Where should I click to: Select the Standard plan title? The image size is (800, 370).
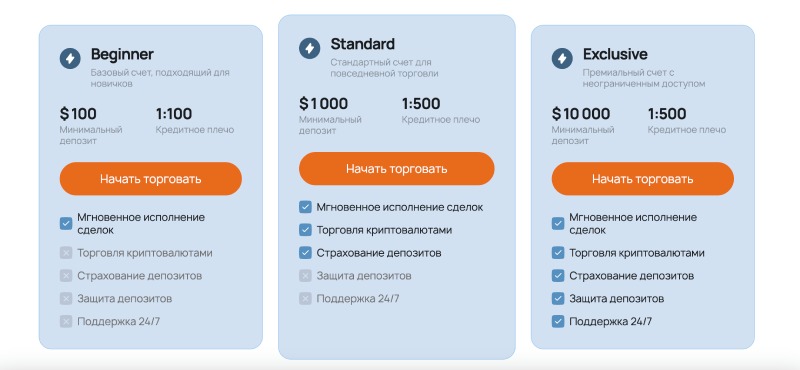point(363,44)
